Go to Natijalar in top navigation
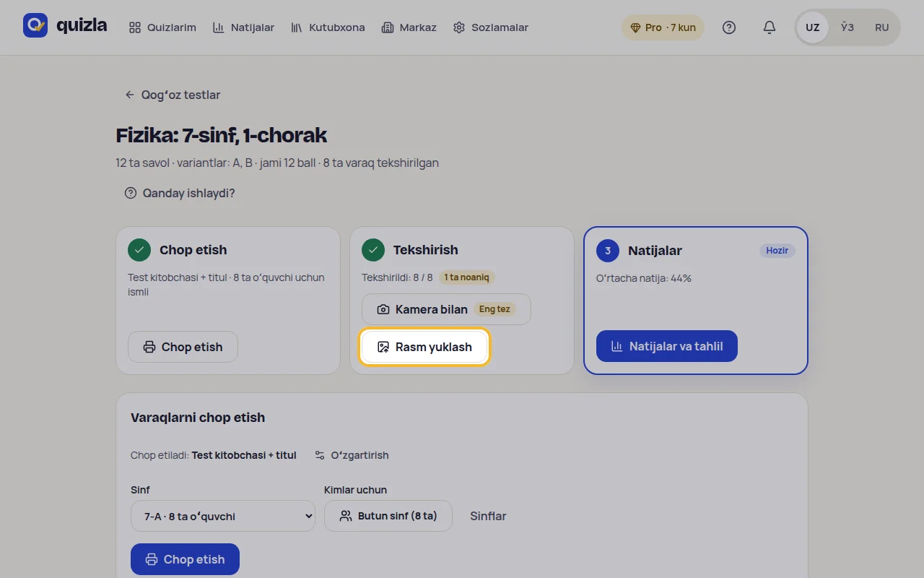The height and width of the screenshot is (578, 924). coord(243,27)
